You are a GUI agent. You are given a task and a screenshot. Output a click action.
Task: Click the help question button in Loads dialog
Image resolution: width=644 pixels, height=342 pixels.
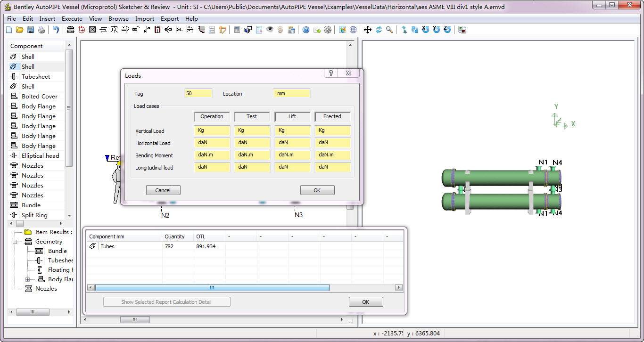click(x=331, y=73)
